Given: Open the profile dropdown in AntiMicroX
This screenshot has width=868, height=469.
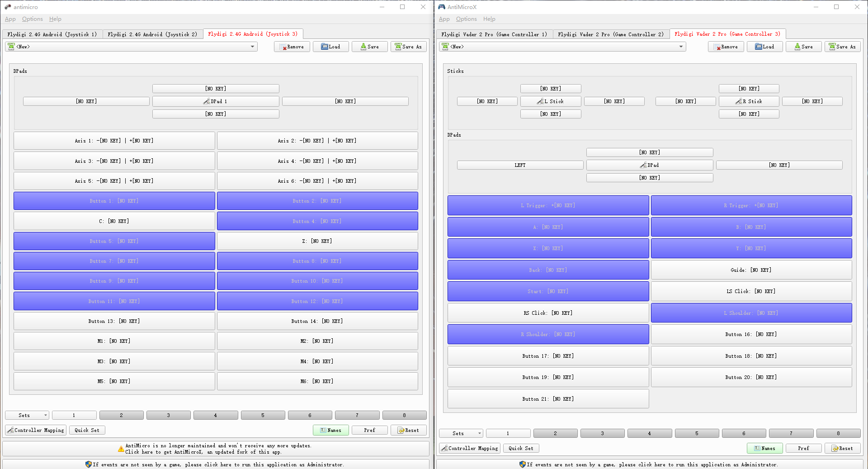Looking at the screenshot, I should 681,46.
